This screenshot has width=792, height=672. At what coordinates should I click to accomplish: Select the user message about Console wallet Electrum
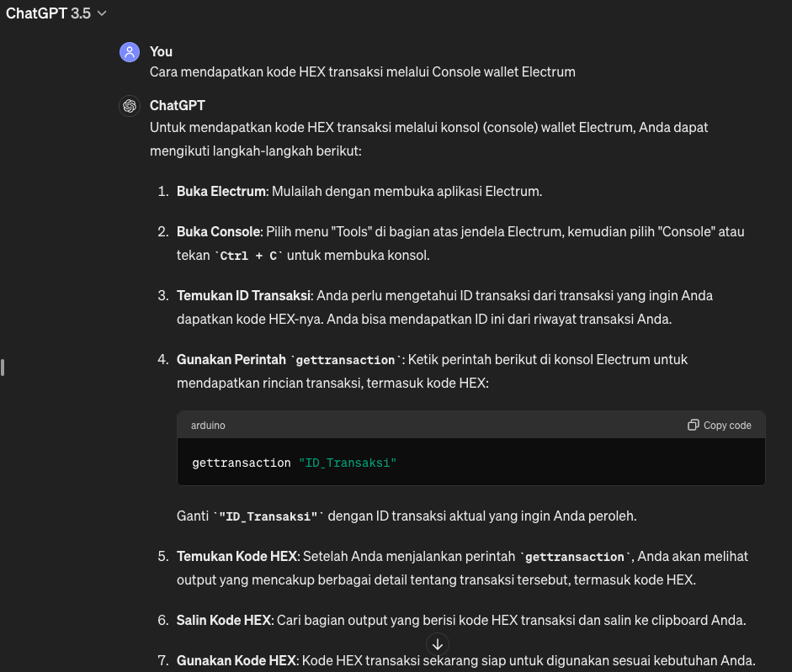363,71
